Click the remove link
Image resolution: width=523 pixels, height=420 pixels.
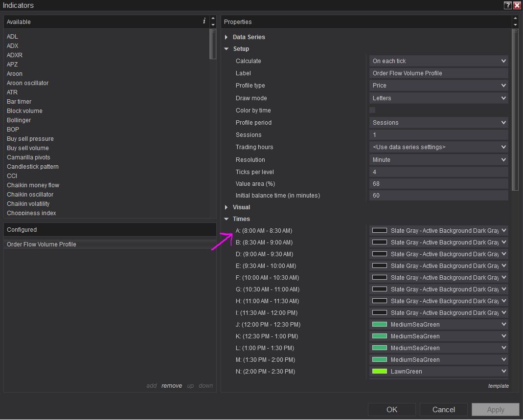172,386
